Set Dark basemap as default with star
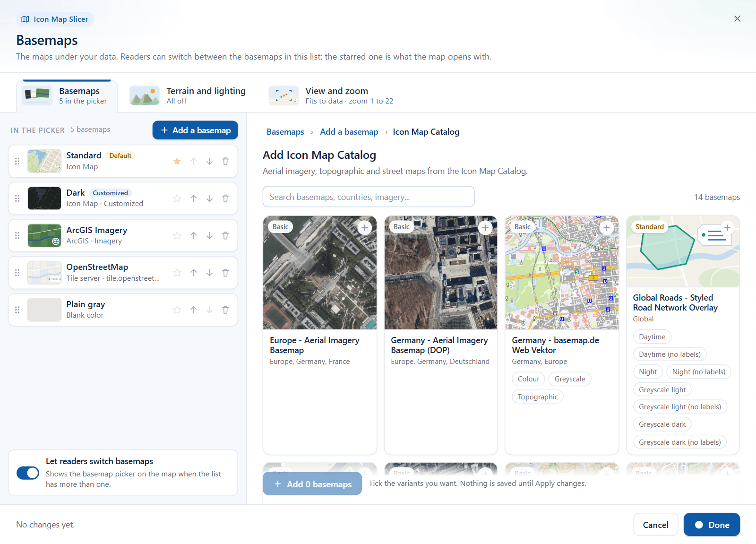The image size is (756, 544). point(177,199)
